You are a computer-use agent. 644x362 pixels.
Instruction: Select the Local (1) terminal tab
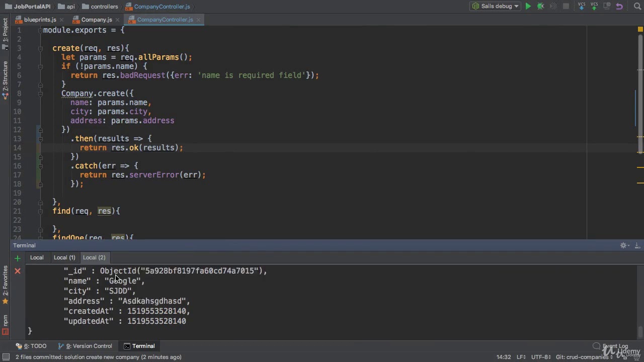pos(64,257)
